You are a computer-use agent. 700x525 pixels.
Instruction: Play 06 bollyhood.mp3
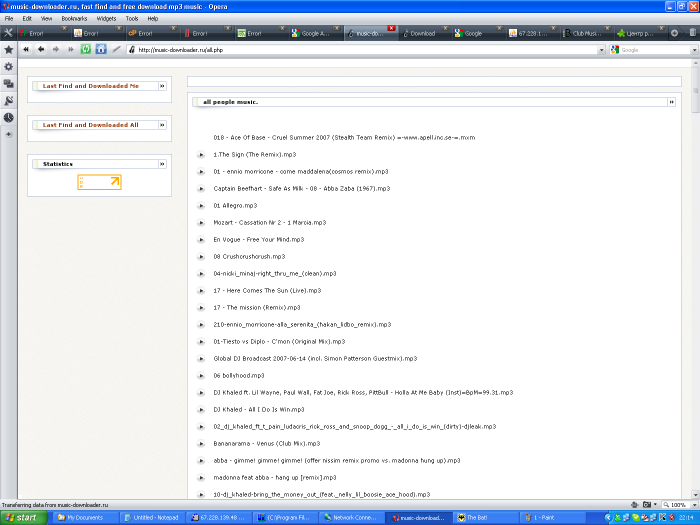(x=201, y=376)
